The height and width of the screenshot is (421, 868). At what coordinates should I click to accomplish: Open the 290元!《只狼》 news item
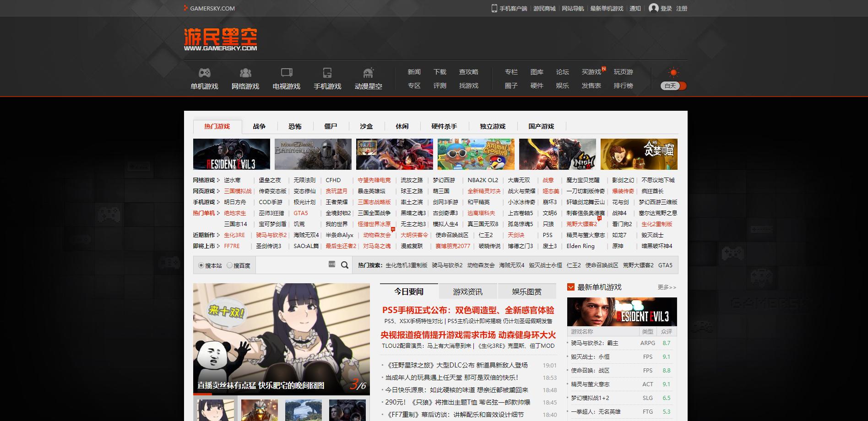pyautogui.click(x=458, y=402)
